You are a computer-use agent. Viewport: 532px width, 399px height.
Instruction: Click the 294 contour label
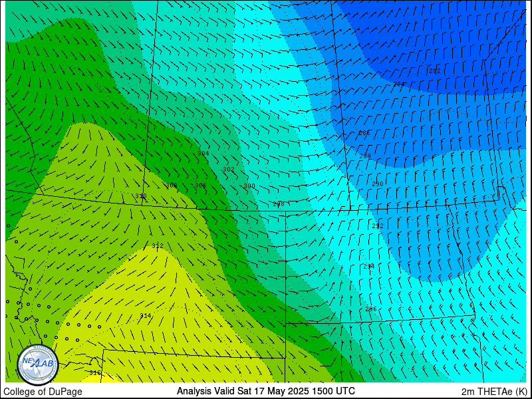pyautogui.click(x=369, y=267)
